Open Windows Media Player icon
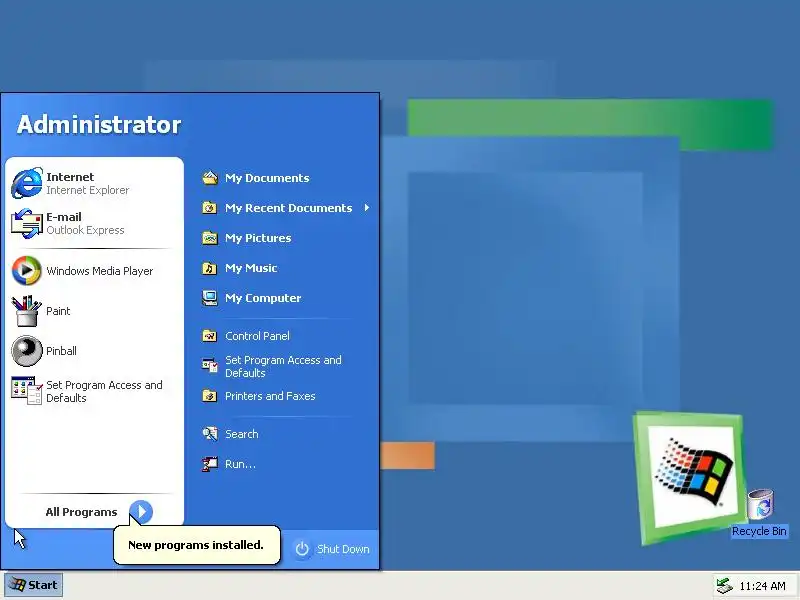This screenshot has width=800, height=600. coord(27,271)
